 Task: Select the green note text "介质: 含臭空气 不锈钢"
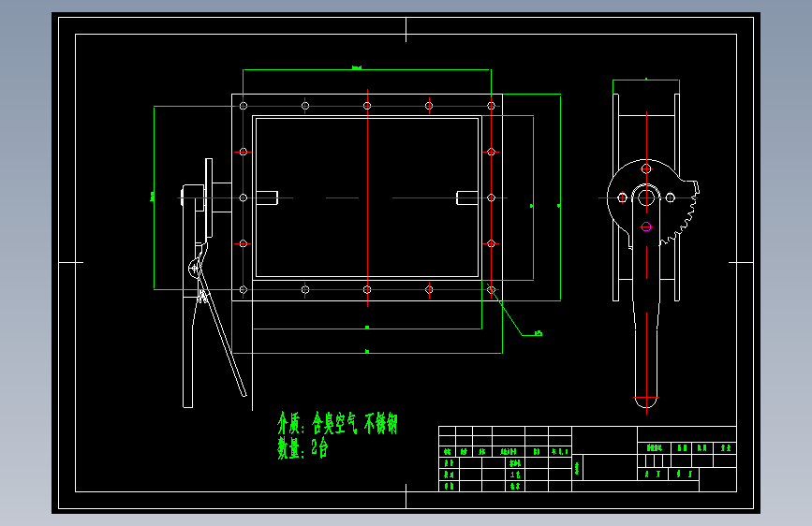(x=337, y=423)
